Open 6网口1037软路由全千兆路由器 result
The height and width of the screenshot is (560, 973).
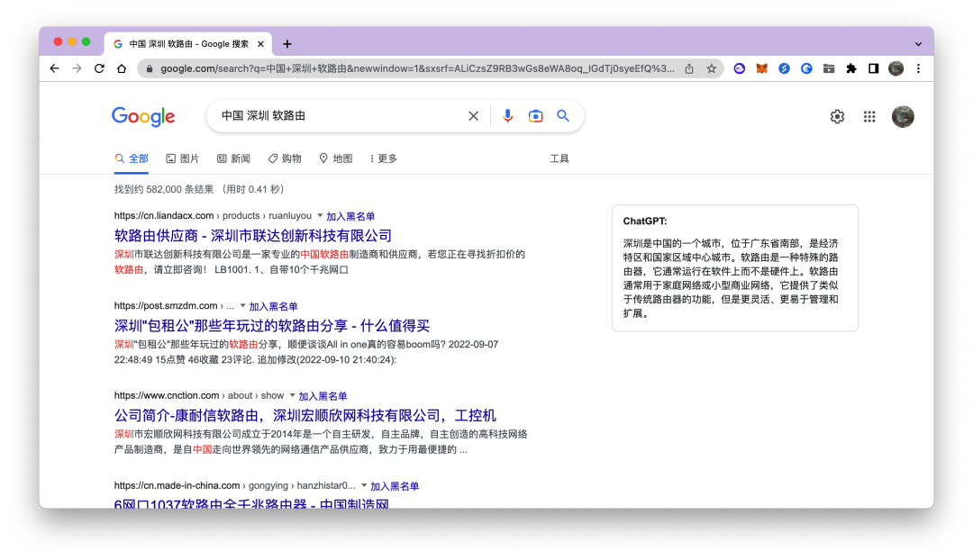pyautogui.click(x=251, y=503)
